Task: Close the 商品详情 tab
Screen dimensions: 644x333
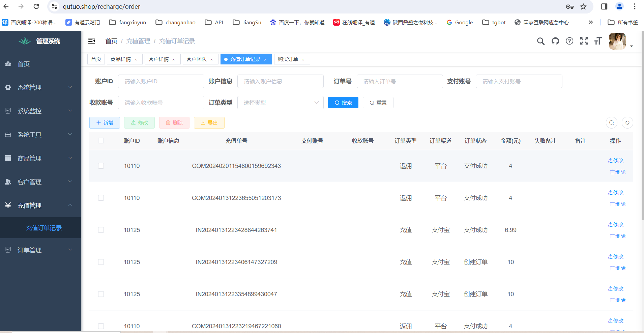Action: [x=136, y=59]
